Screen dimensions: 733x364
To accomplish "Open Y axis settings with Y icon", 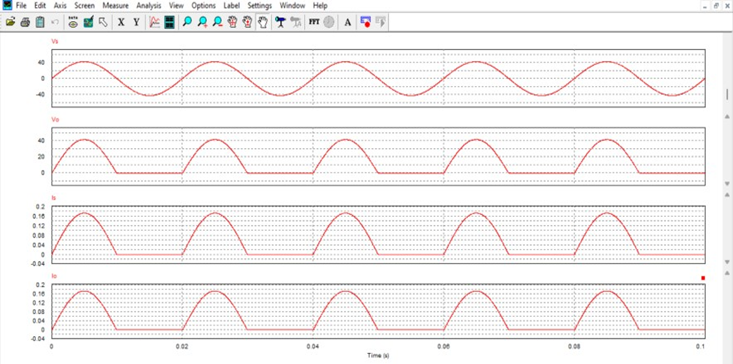I will point(136,21).
